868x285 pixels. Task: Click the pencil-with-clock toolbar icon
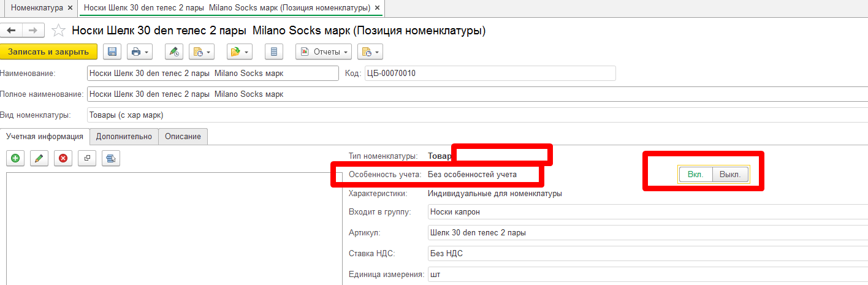coord(175,52)
